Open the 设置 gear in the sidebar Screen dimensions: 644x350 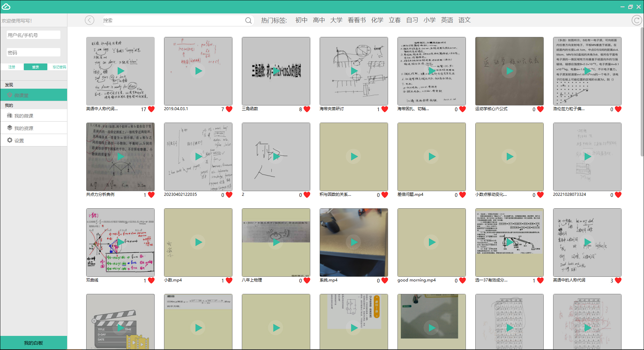click(10, 140)
